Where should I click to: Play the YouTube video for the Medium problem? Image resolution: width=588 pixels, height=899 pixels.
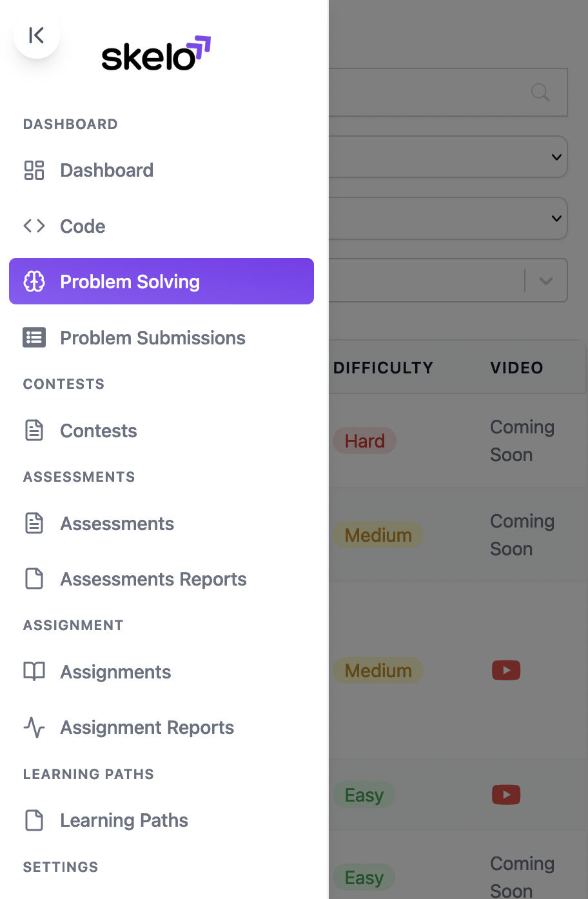pyautogui.click(x=506, y=671)
